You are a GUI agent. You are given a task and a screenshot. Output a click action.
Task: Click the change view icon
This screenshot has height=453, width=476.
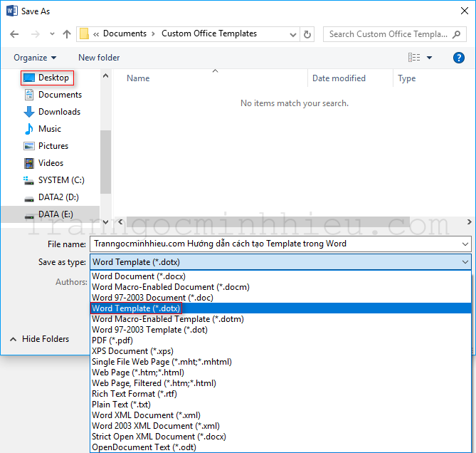coord(414,58)
